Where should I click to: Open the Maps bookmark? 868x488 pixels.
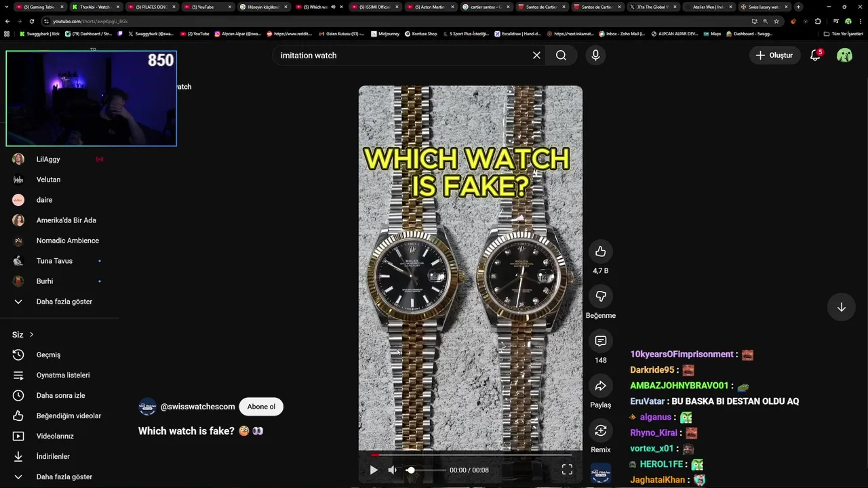[712, 33]
